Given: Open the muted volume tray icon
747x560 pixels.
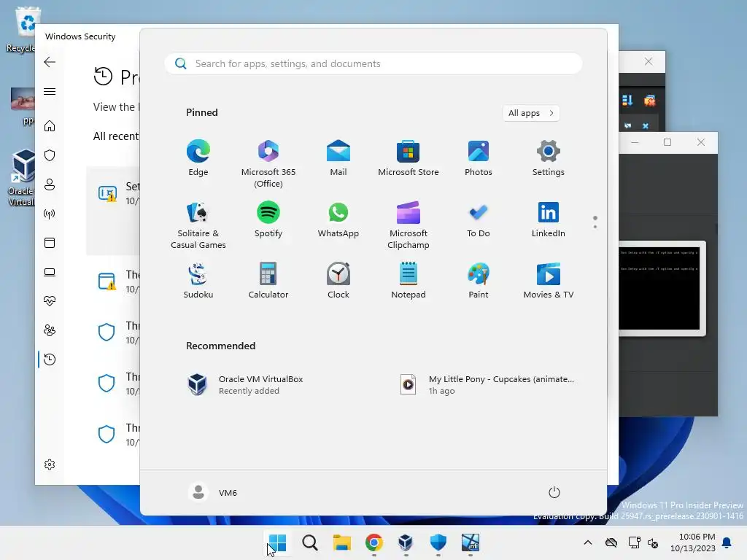Looking at the screenshot, I should (x=653, y=542).
